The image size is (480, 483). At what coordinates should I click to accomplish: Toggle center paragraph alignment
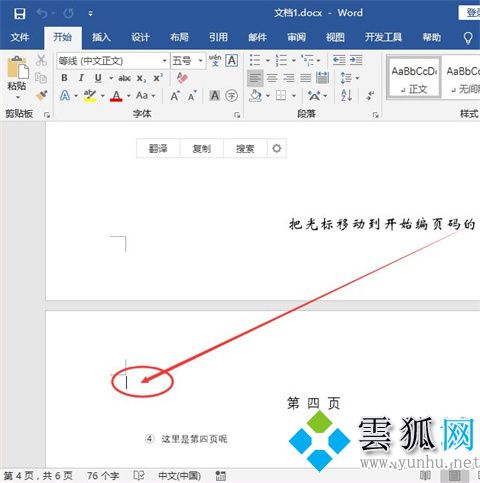click(272, 78)
